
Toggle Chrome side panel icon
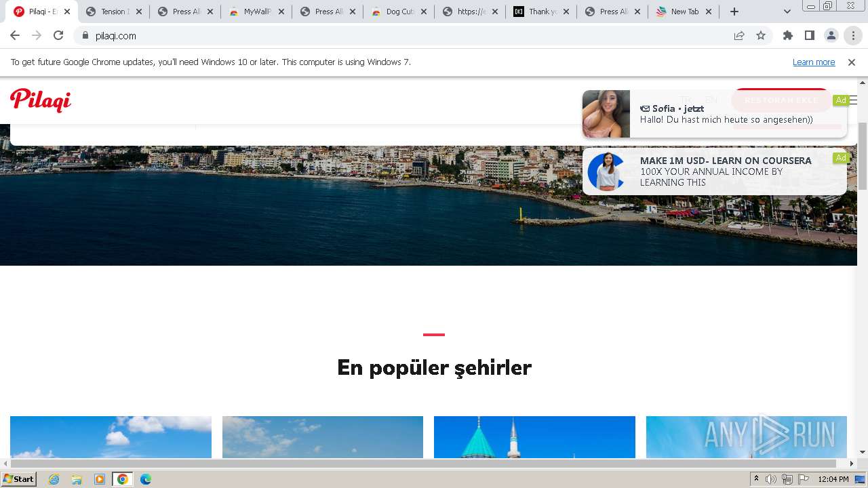(810, 36)
